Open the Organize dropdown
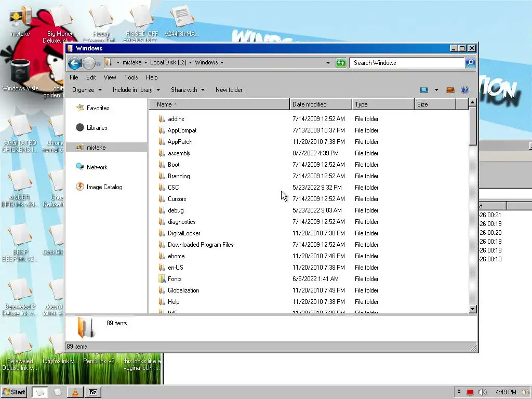 pyautogui.click(x=87, y=90)
